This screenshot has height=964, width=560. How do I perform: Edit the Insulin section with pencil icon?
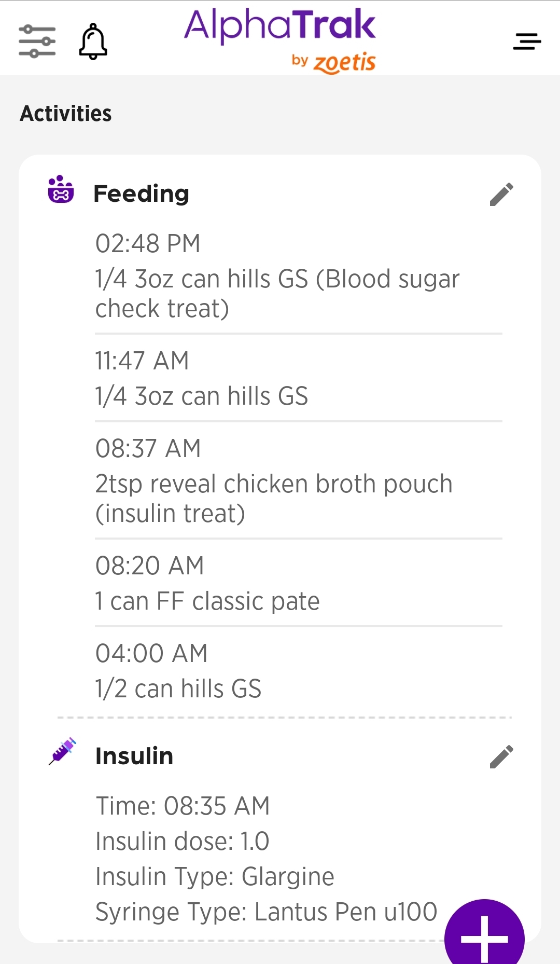point(501,756)
